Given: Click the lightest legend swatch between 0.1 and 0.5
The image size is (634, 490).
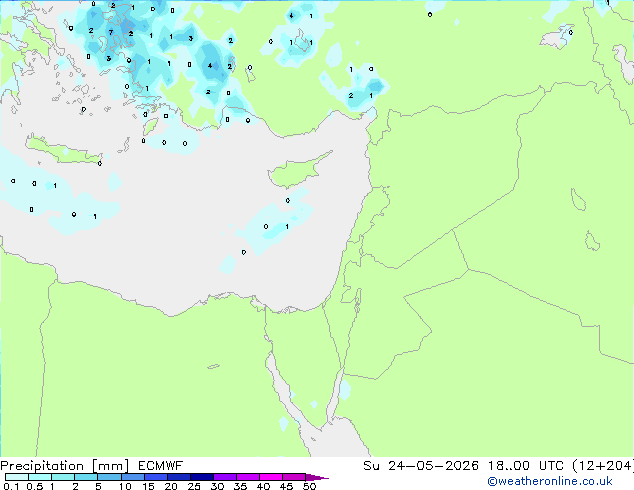Looking at the screenshot, I should tap(17, 477).
